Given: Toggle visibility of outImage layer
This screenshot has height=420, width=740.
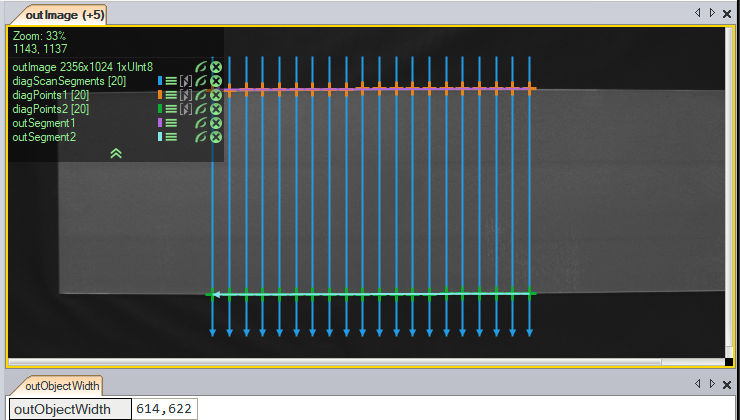Looking at the screenshot, I should pyautogui.click(x=201, y=67).
